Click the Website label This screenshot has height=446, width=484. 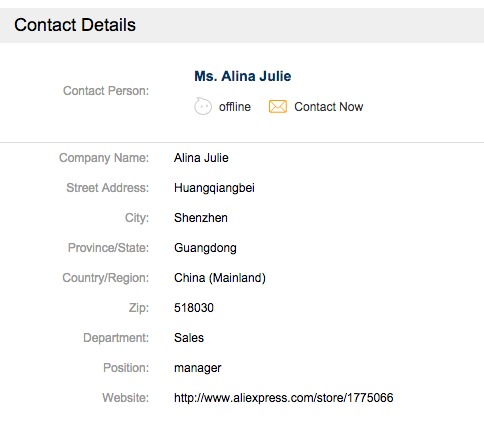[x=126, y=398]
